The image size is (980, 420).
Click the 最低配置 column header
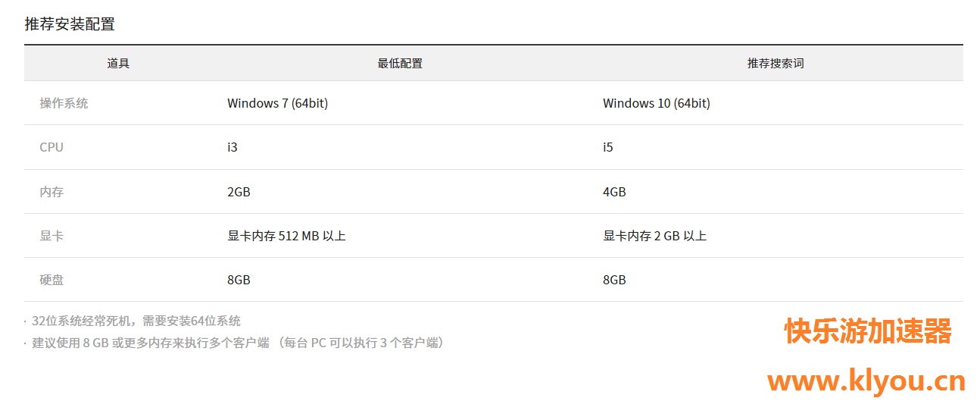coord(400,64)
